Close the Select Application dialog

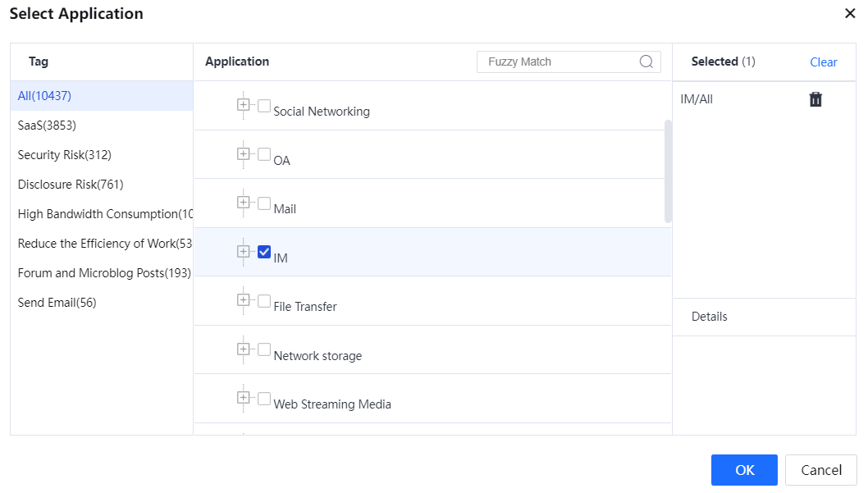click(x=850, y=13)
